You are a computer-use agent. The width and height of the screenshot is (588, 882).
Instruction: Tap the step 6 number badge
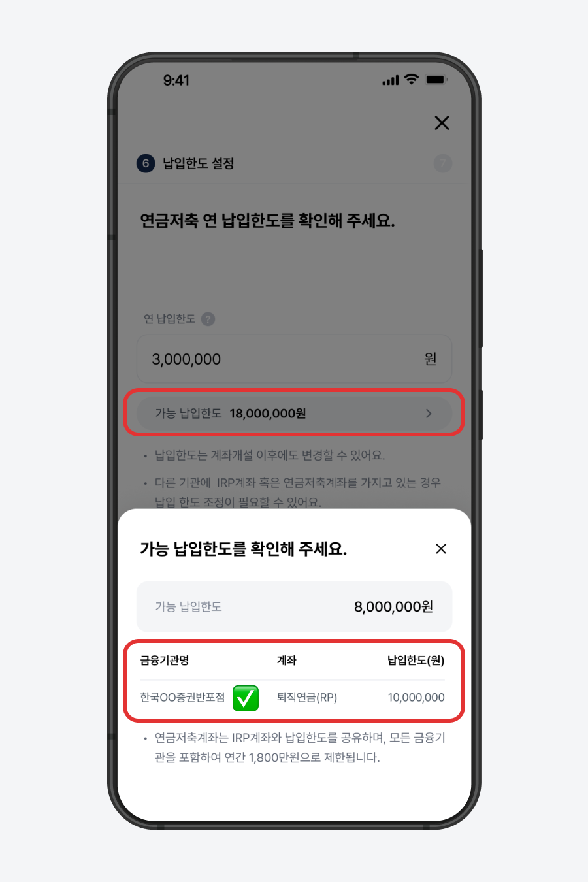pos(146,163)
